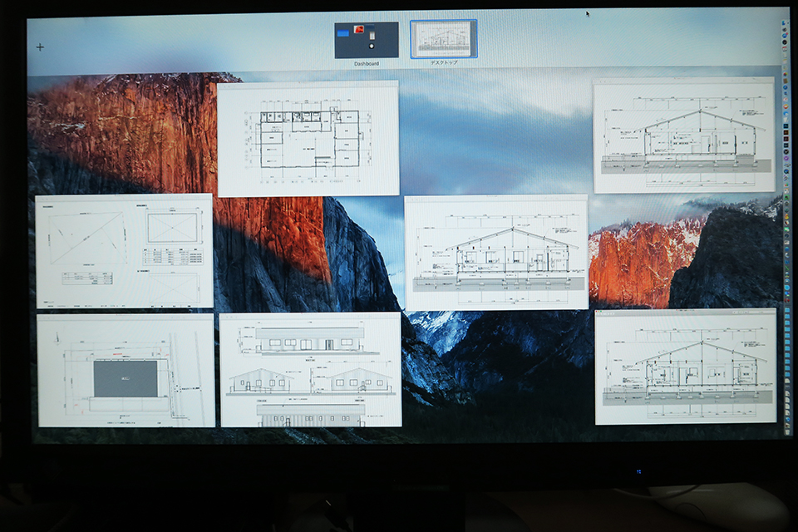Open the building elevations drawing window
Image resolution: width=798 pixels, height=532 pixels.
pyautogui.click(x=310, y=370)
